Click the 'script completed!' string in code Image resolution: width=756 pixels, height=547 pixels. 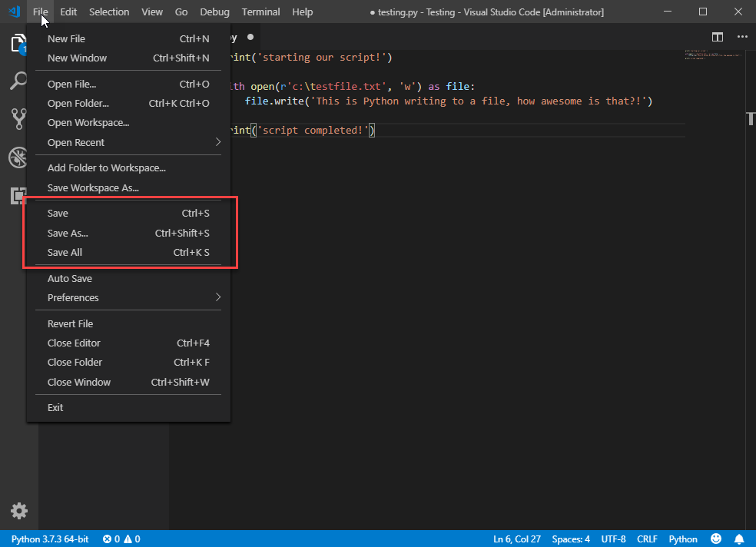pyautogui.click(x=313, y=130)
